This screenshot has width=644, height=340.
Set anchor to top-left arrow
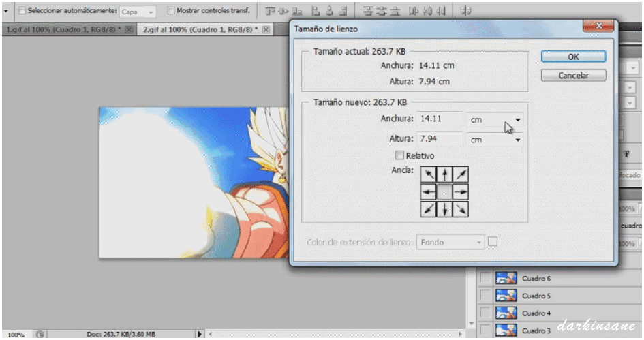pos(429,174)
